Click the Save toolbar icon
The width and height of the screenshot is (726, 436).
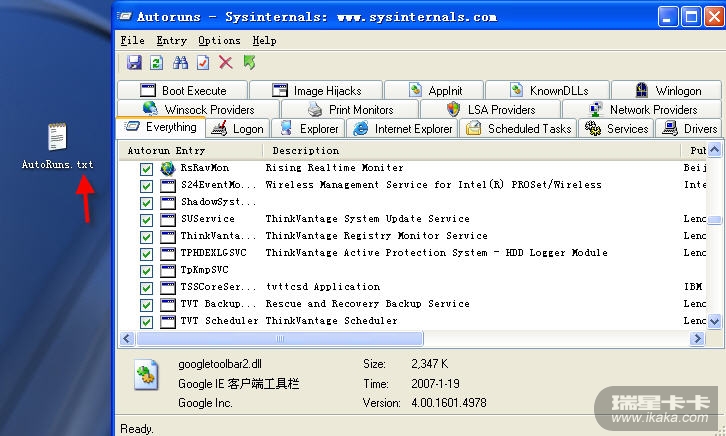point(134,62)
